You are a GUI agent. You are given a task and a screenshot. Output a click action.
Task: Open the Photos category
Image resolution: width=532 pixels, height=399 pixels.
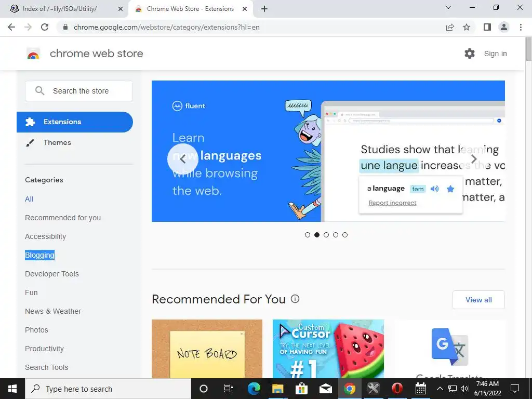click(x=37, y=330)
